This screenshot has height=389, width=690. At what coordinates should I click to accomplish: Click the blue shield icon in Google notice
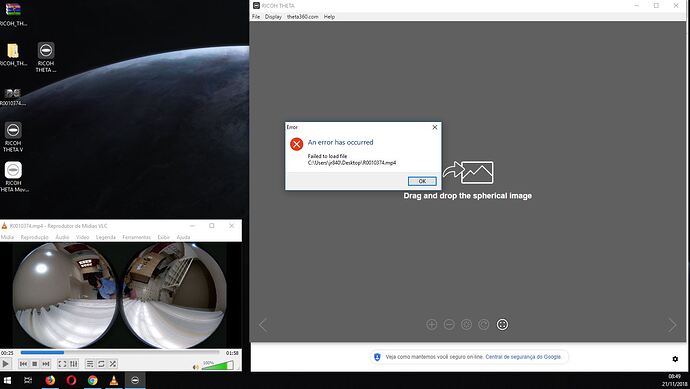point(377,357)
